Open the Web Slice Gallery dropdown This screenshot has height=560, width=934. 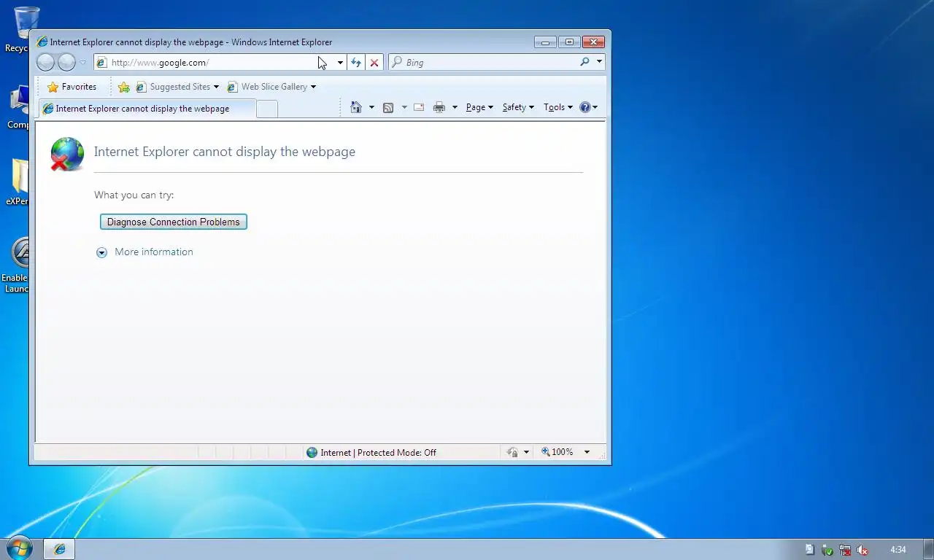(271, 87)
